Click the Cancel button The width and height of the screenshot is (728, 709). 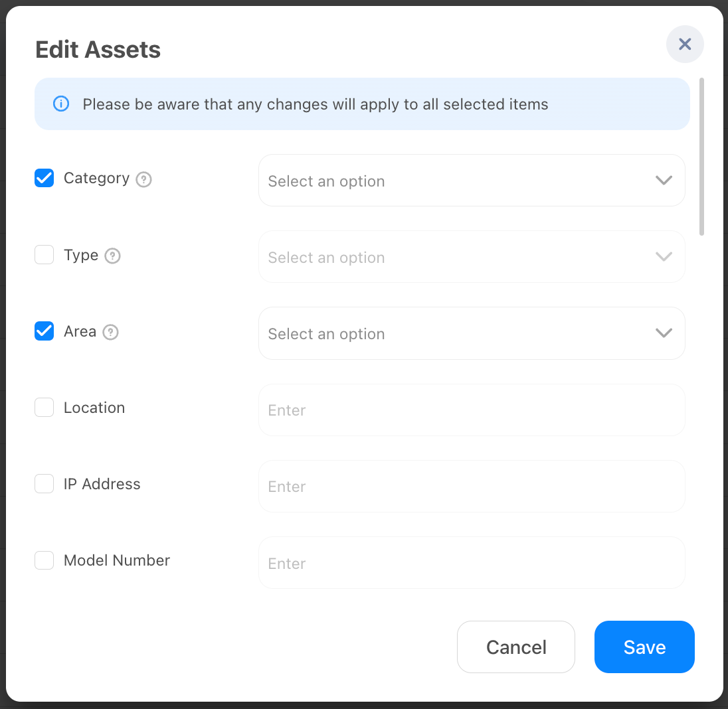(516, 647)
